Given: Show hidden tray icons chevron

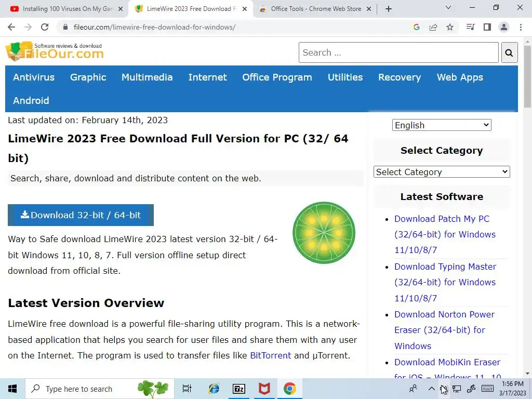Looking at the screenshot, I should point(431,389).
